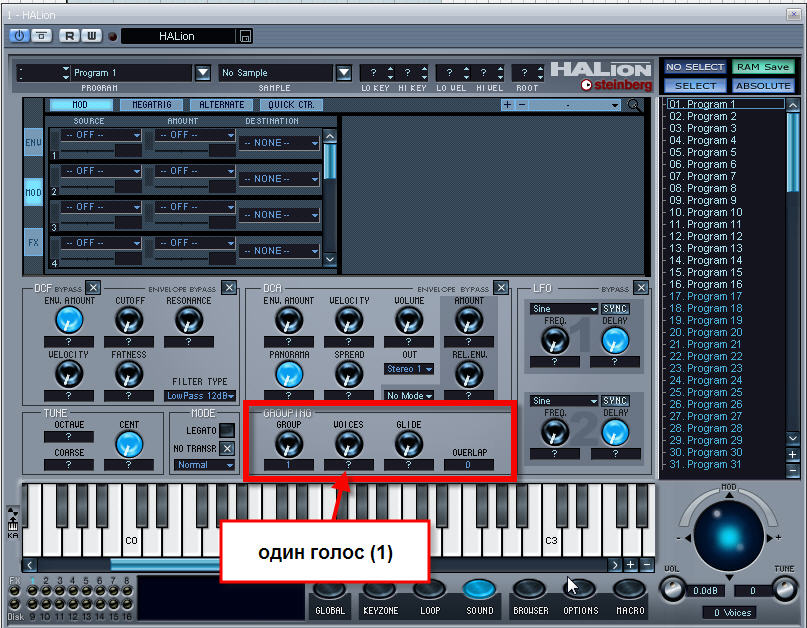Toggle the plugin power/activate button
Screen dimensions: 807x628
[19, 36]
